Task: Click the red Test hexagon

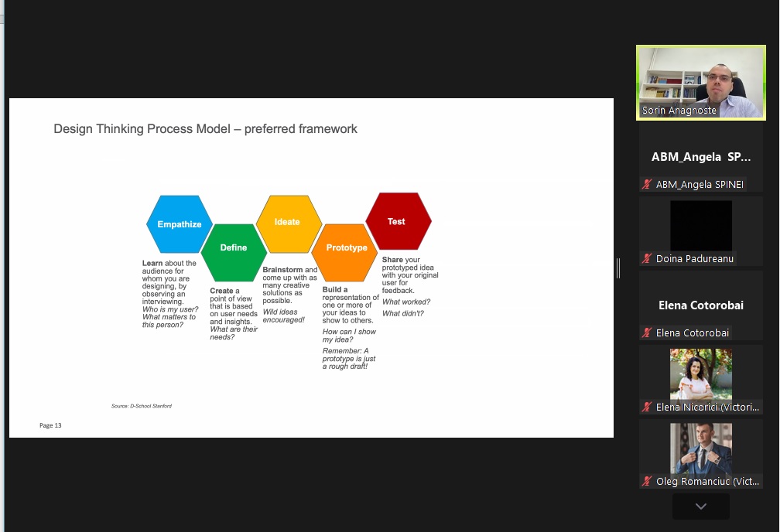Action: pos(397,221)
